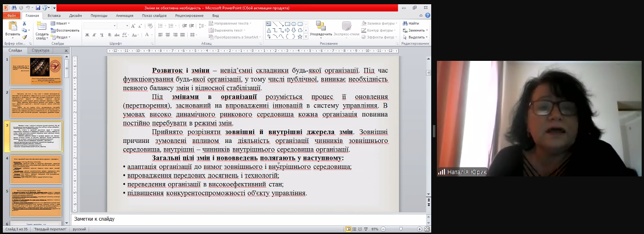This screenshot has height=234, width=644.
Task: Open the Упорядочить arrange menu
Action: [321, 28]
